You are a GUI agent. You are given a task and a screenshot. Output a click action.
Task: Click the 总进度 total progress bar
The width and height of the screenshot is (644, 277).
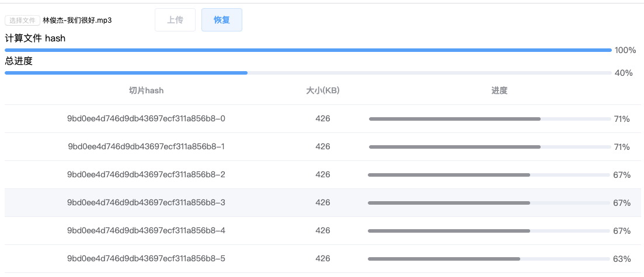click(x=308, y=73)
